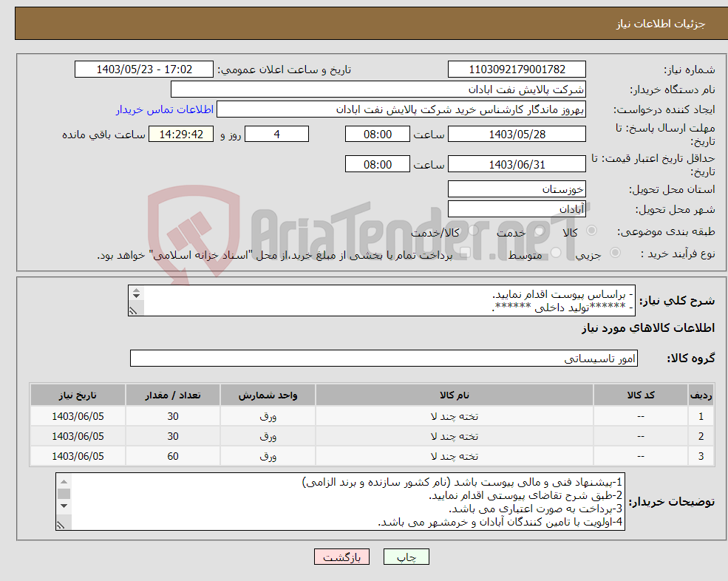
Task: Click the announcement date field 1403/05/23 - 17:02
Action: [x=144, y=69]
